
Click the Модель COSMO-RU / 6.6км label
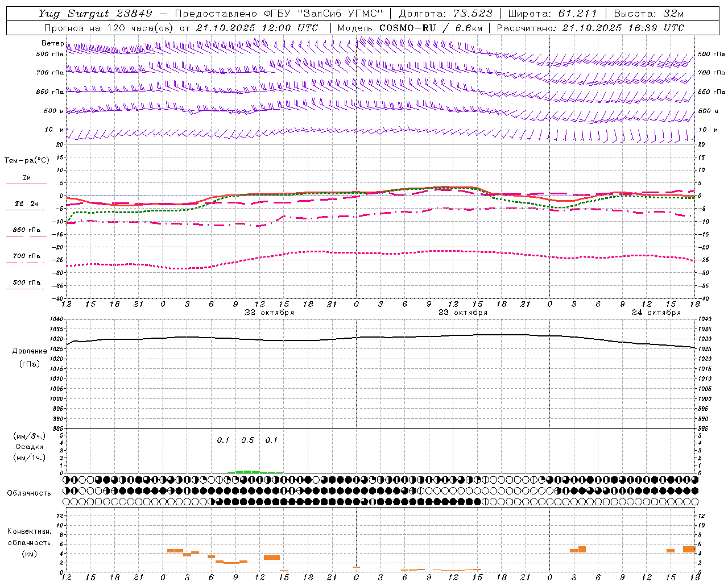[410, 28]
